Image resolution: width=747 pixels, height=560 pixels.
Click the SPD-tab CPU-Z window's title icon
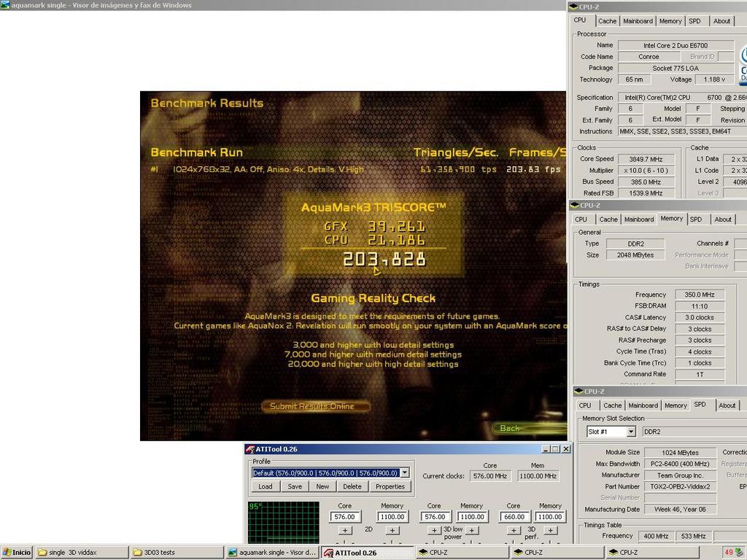coord(578,392)
